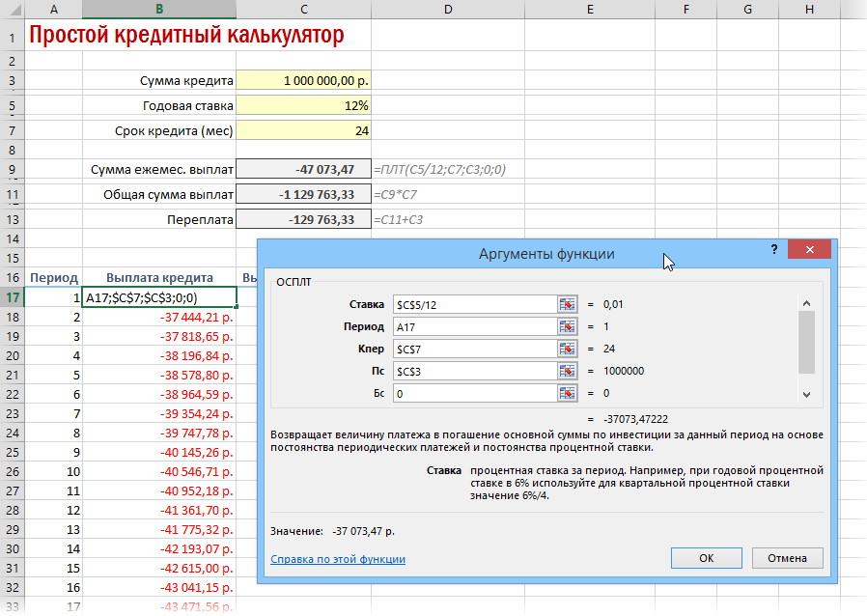Select row 17 header
867x616 pixels.
tap(13, 297)
